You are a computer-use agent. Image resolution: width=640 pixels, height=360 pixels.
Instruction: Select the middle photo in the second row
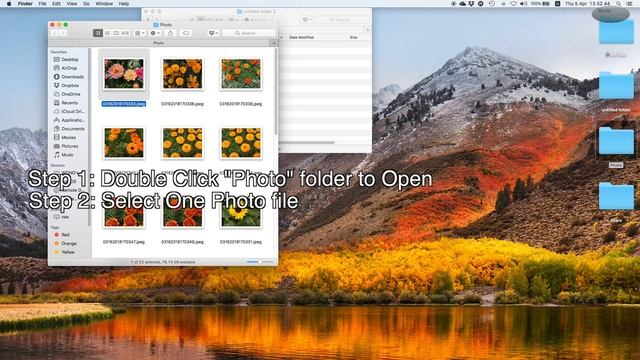click(x=182, y=143)
